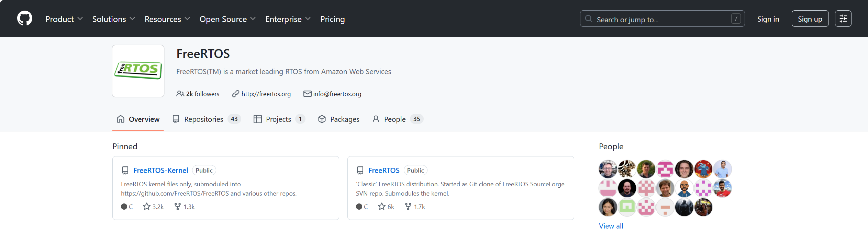
Task: Click the Projects table icon
Action: (x=258, y=119)
